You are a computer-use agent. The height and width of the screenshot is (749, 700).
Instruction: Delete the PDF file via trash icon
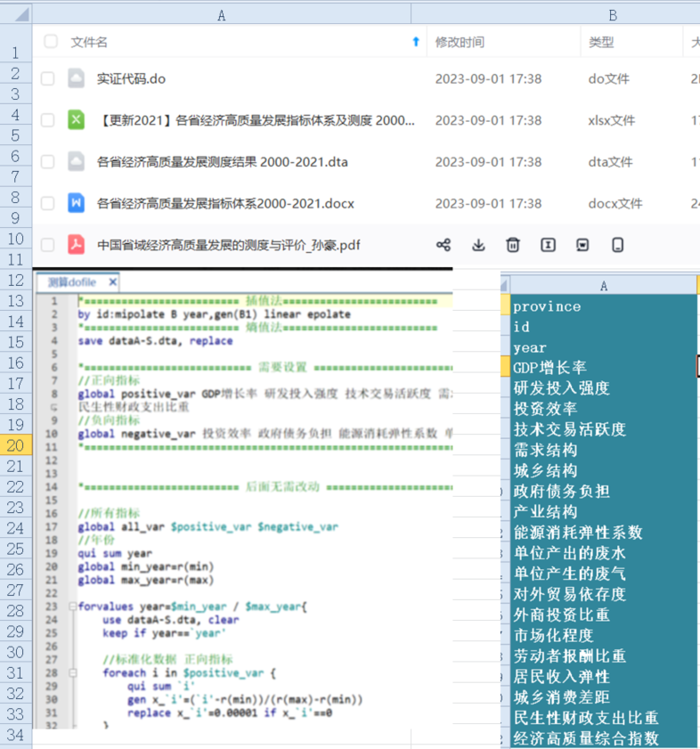[513, 245]
